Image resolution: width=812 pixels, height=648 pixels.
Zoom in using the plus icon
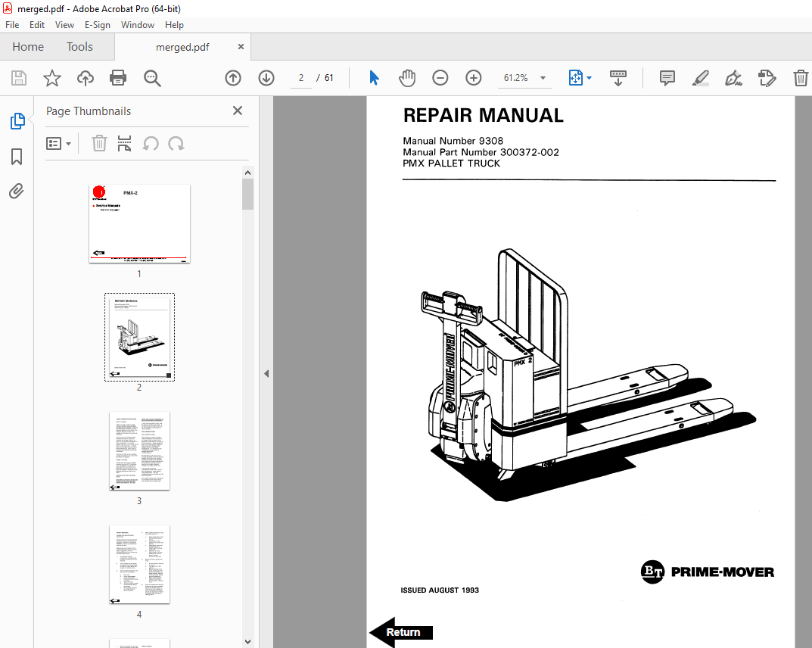pos(473,77)
